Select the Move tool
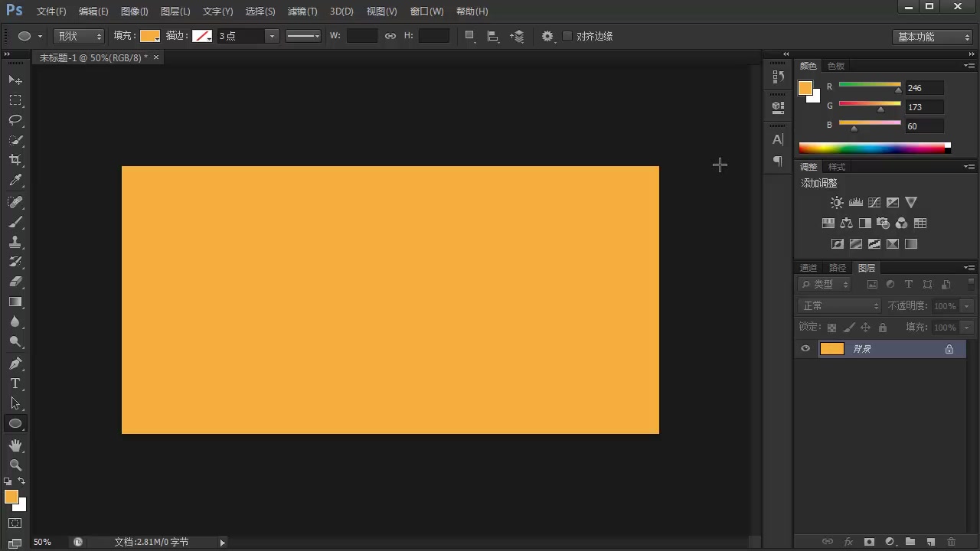 tap(15, 80)
